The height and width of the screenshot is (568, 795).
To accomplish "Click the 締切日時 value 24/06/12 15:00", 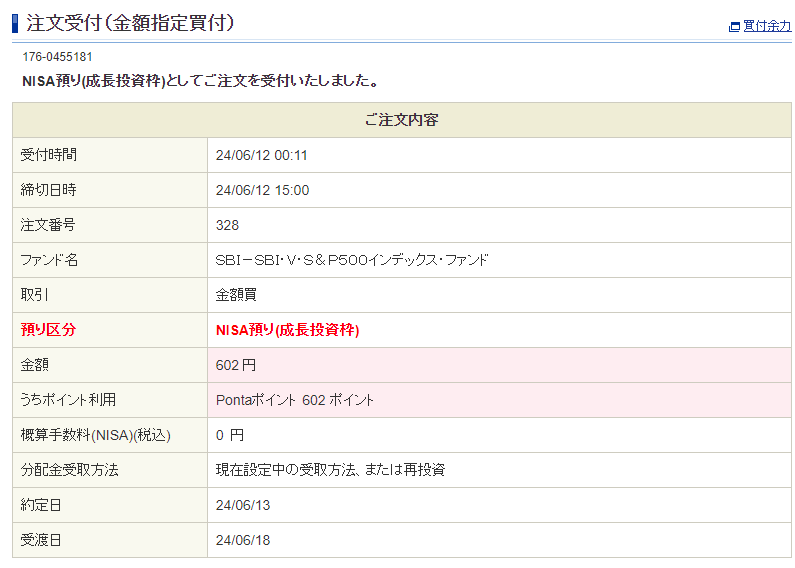I will click(262, 190).
